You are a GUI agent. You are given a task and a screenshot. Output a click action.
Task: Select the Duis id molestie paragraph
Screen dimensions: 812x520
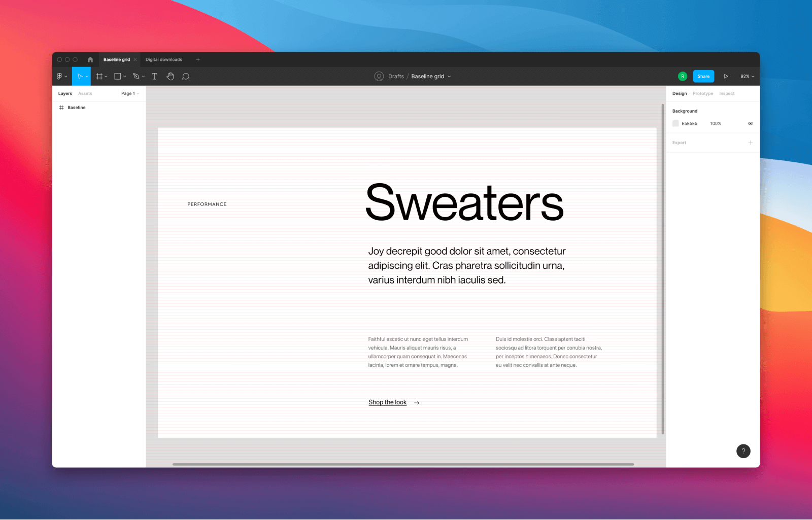tap(549, 352)
